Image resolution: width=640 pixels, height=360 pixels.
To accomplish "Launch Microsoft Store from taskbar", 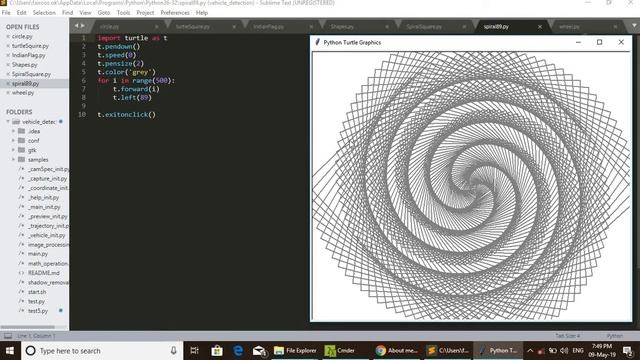I will coord(217,351).
